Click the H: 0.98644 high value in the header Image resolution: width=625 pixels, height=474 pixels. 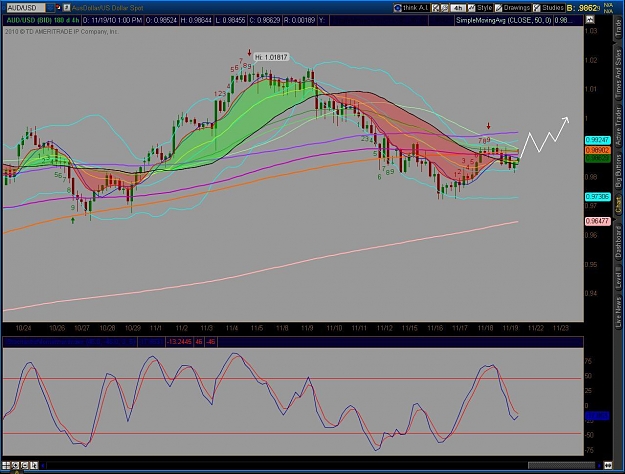[x=196, y=20]
